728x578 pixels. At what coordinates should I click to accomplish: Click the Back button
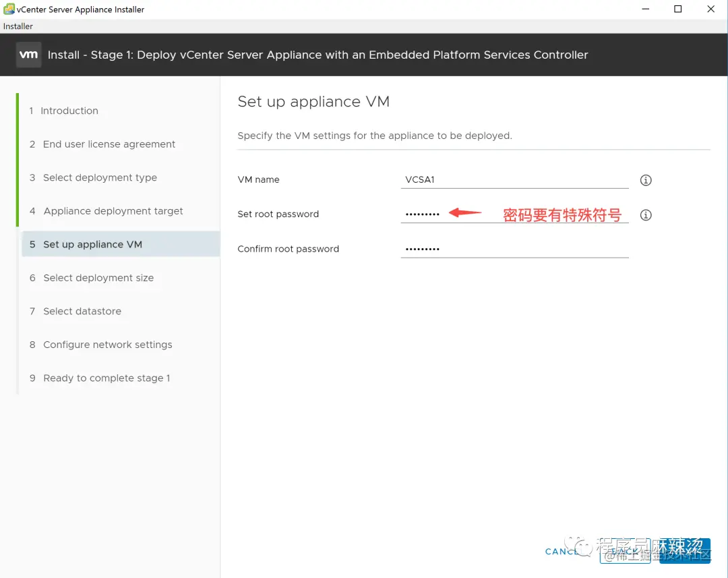[x=625, y=551]
